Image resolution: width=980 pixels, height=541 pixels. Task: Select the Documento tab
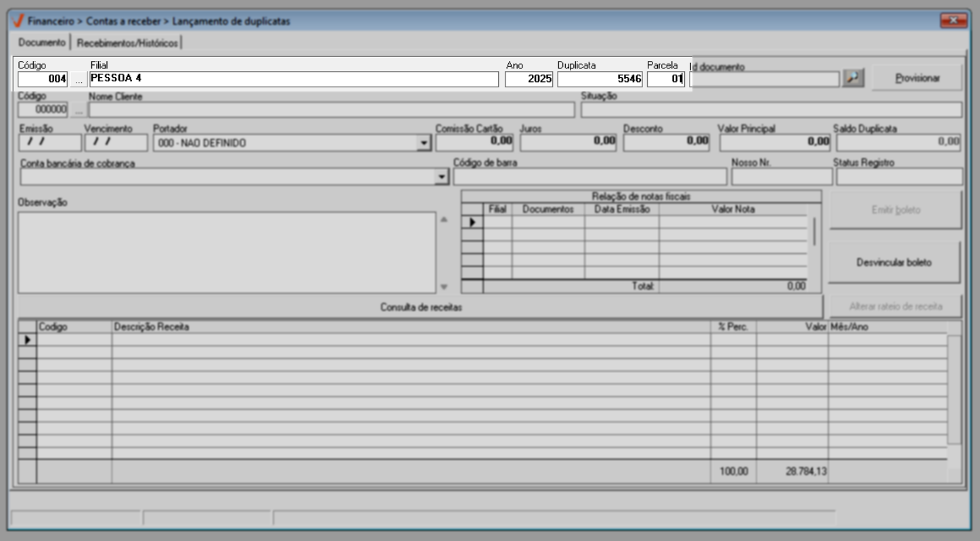coord(41,42)
